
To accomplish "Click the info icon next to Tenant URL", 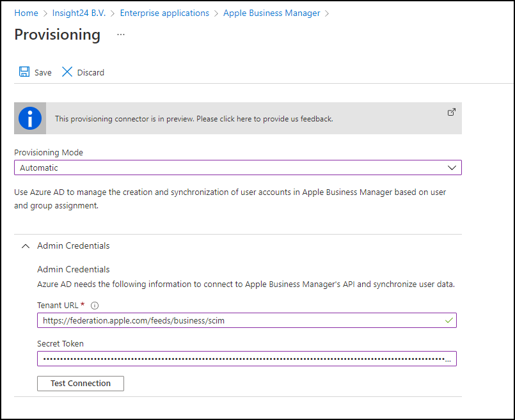I will [95, 306].
